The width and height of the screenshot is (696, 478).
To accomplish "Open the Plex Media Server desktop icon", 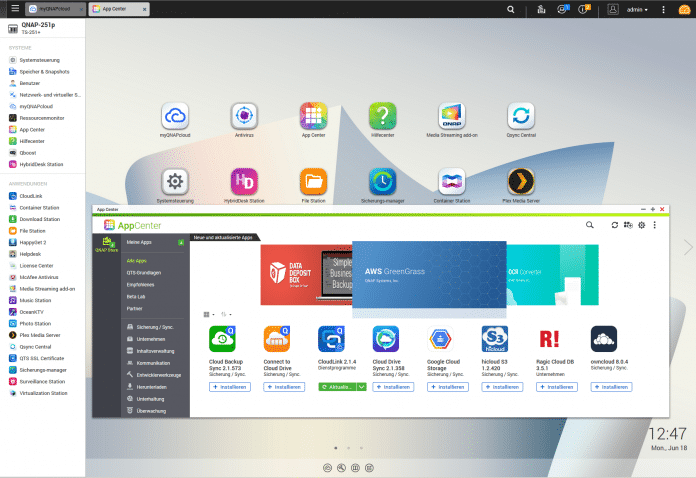I will [x=519, y=181].
